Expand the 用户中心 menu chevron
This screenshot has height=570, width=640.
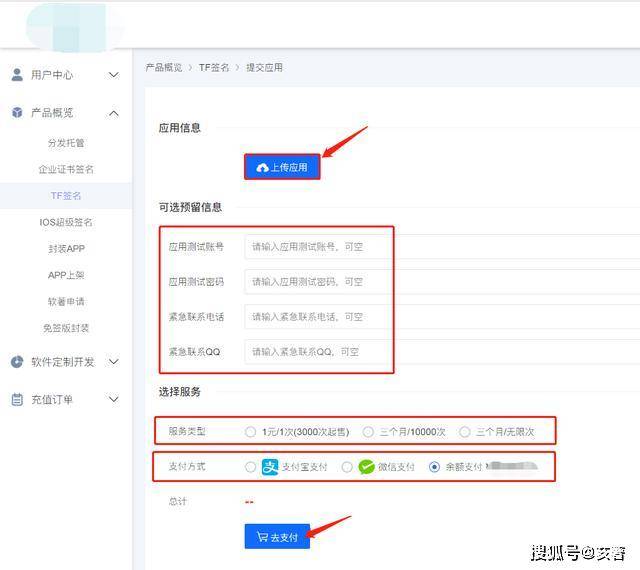pos(114,75)
